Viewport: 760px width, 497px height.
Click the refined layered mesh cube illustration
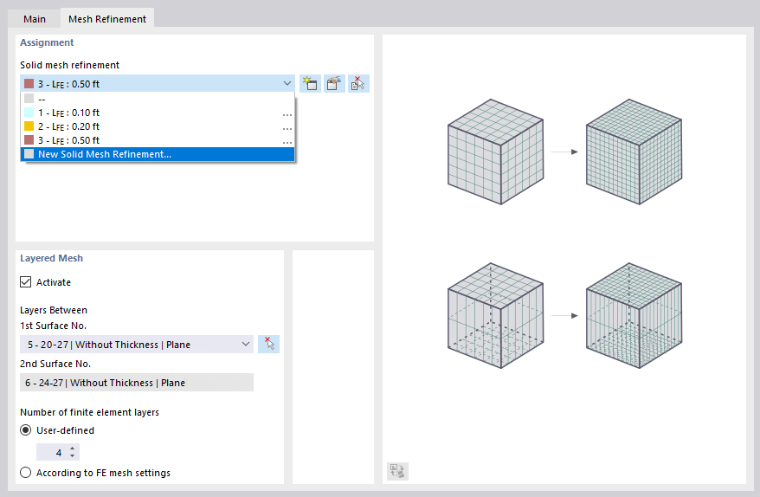pyautogui.click(x=634, y=316)
